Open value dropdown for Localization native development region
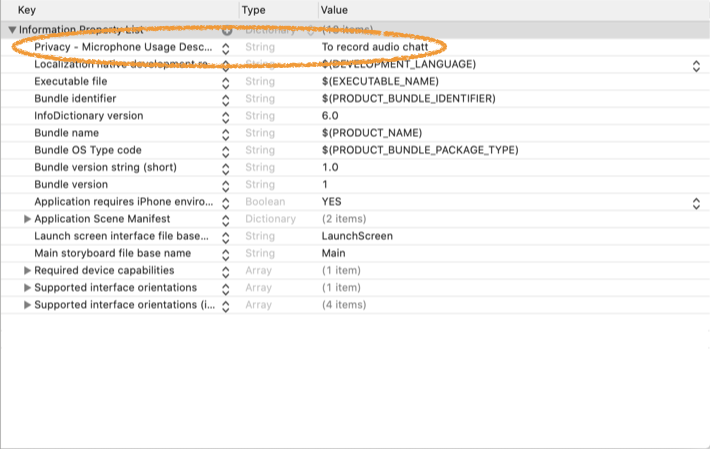The height and width of the screenshot is (449, 710). 696,65
